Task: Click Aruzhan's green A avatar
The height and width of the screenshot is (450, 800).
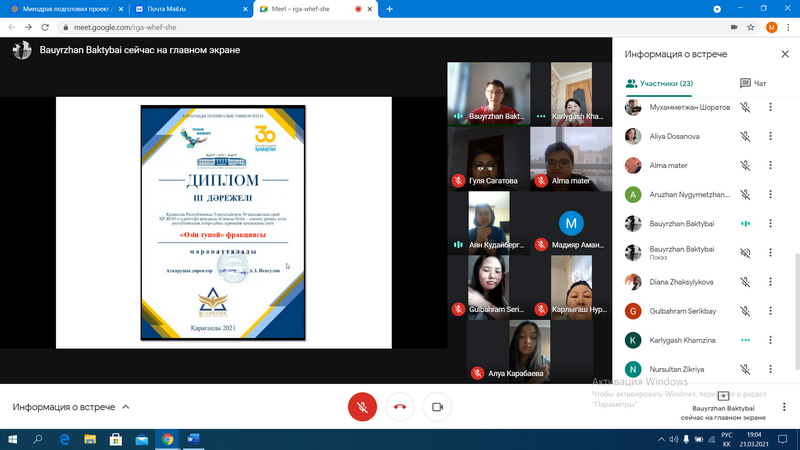Action: click(633, 194)
